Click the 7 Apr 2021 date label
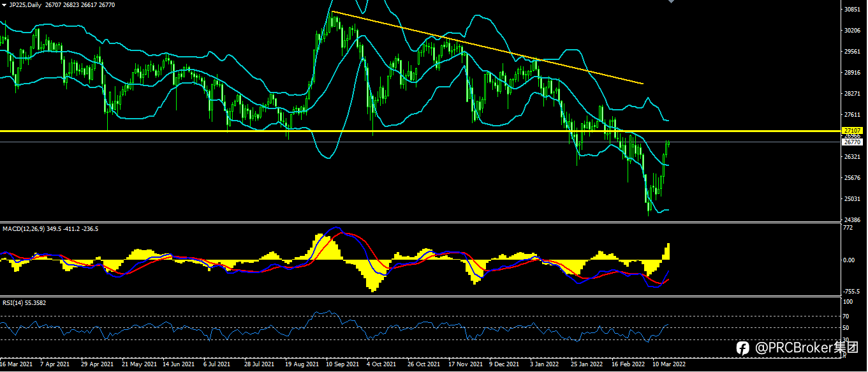Image resolution: width=868 pixels, height=372 pixels. [x=55, y=364]
